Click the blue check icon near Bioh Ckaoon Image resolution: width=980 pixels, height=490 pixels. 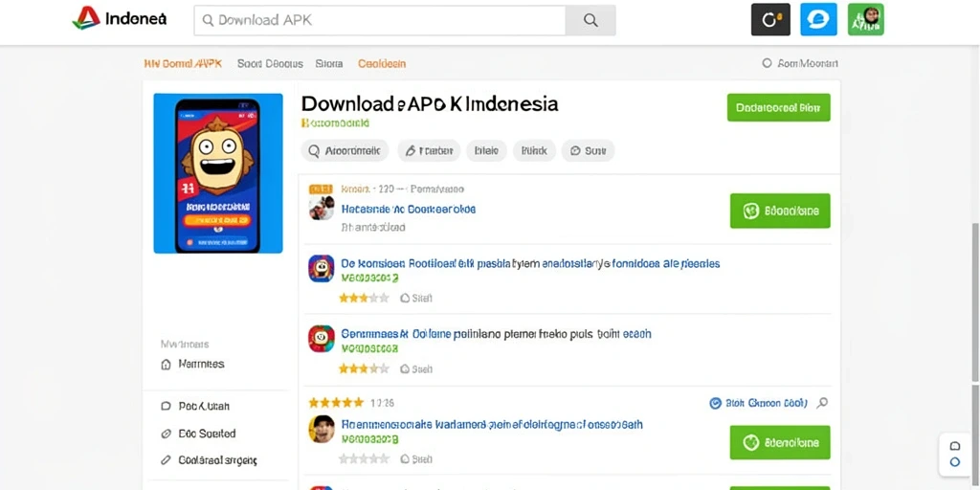[716, 403]
